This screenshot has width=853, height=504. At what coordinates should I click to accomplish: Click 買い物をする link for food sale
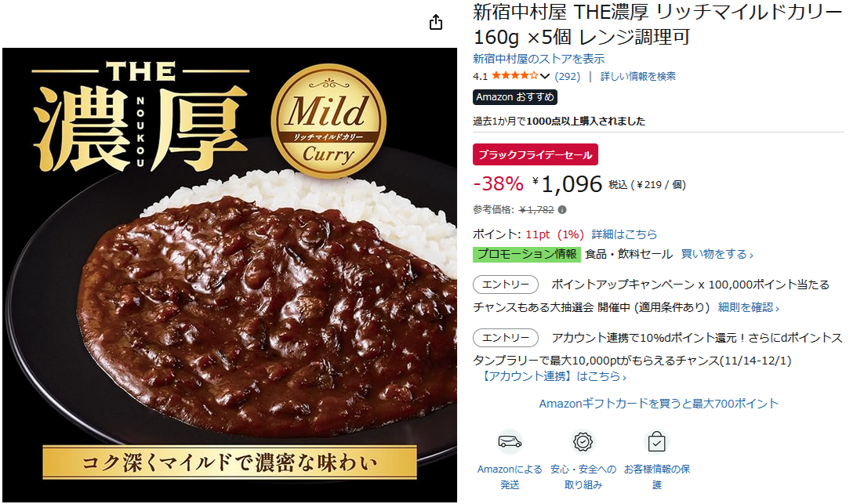point(717,254)
